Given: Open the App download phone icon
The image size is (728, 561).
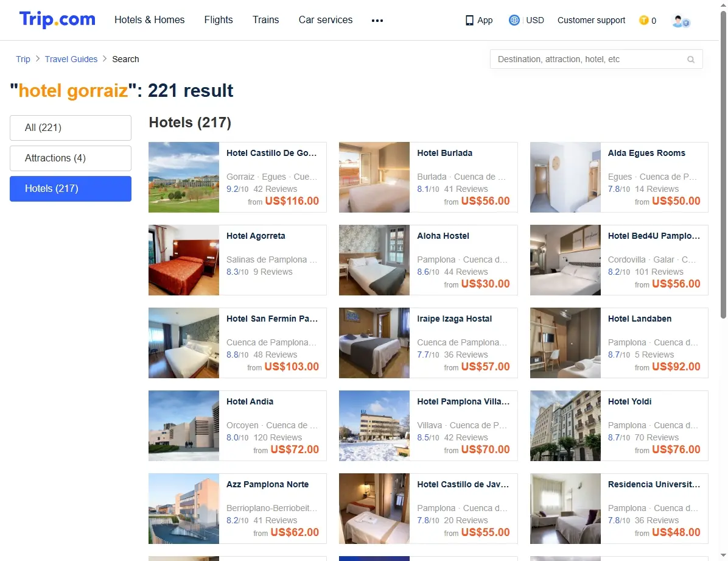Looking at the screenshot, I should click(x=469, y=21).
